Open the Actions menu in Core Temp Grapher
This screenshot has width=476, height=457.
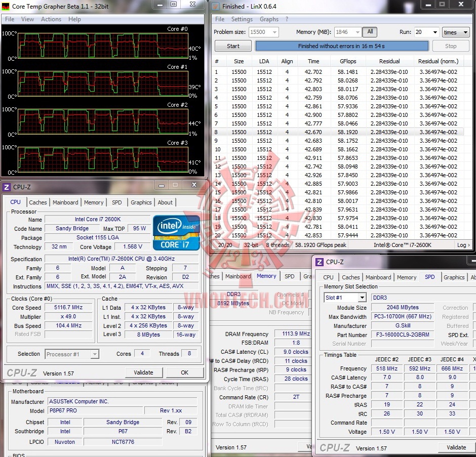tap(51, 19)
